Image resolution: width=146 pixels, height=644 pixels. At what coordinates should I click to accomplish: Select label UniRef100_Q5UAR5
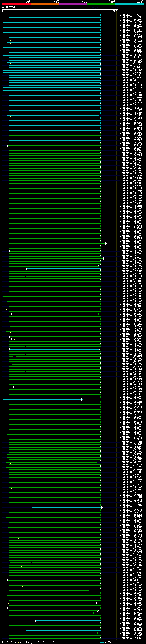point(131,374)
